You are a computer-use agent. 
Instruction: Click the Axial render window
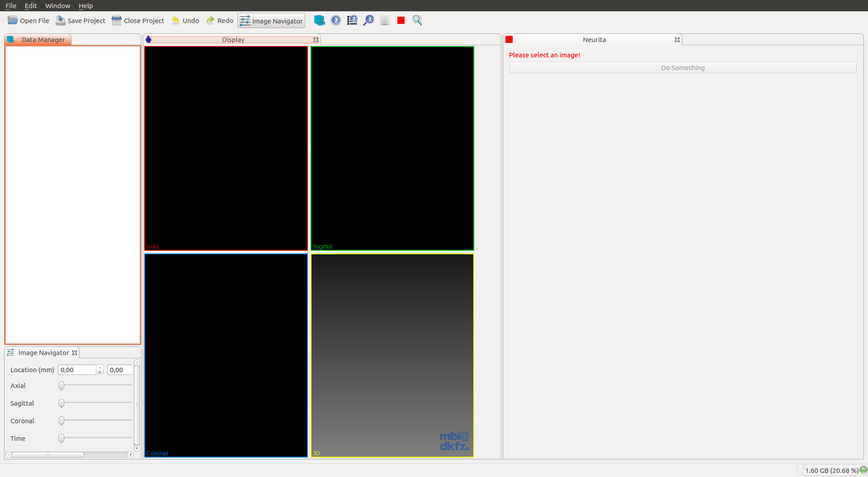click(x=226, y=148)
